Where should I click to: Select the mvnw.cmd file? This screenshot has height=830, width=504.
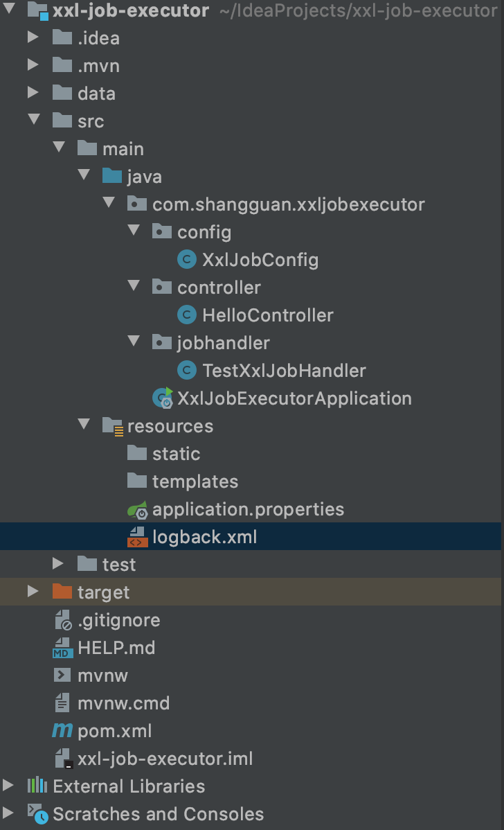pyautogui.click(x=112, y=703)
